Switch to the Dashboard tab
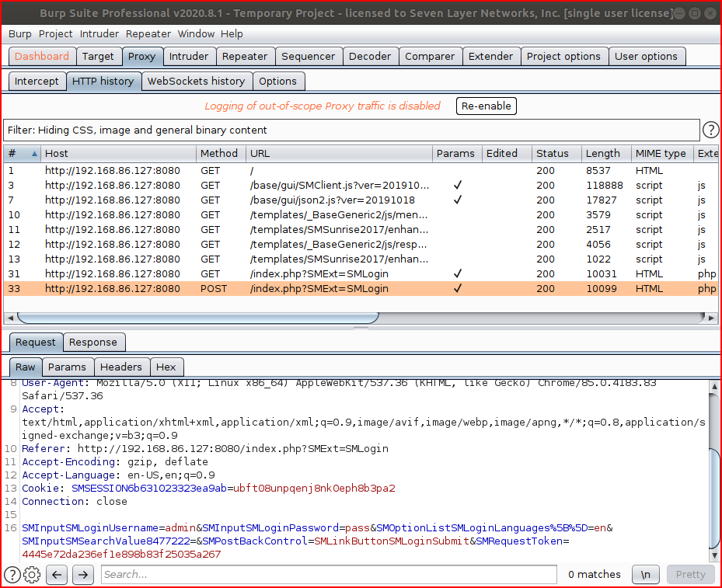This screenshot has height=588, width=722. click(42, 57)
